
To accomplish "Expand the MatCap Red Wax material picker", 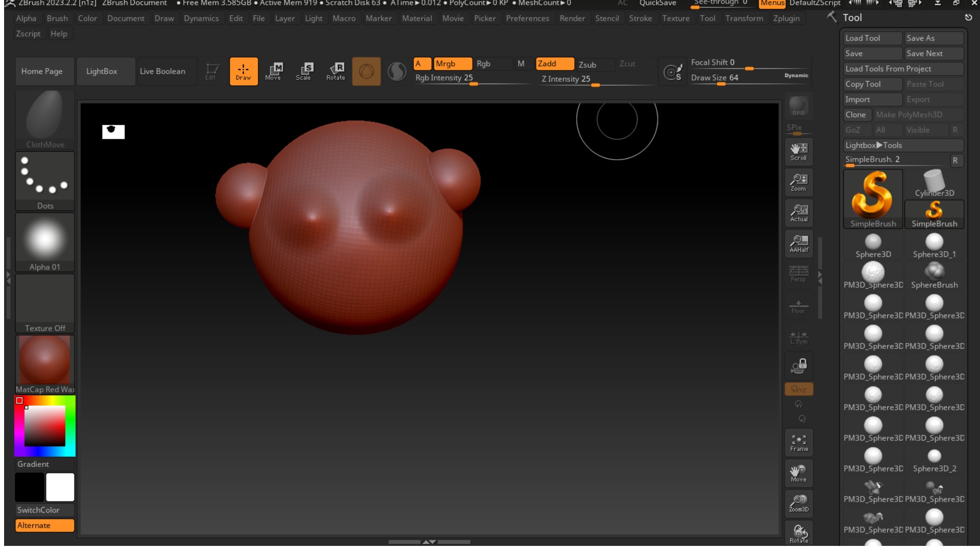I will pyautogui.click(x=45, y=364).
